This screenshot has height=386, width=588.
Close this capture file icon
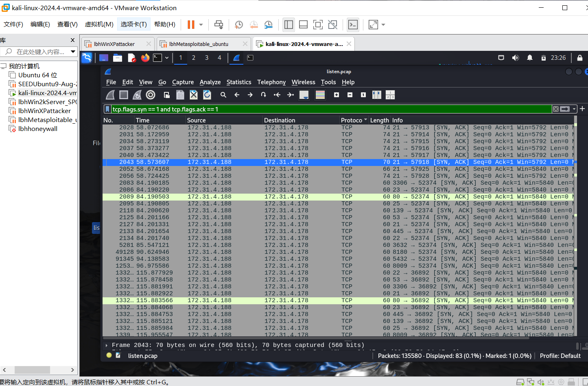click(194, 95)
